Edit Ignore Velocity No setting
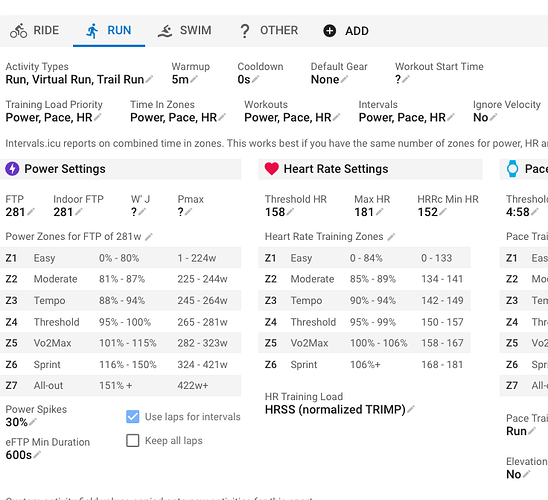Image resolution: width=548 pixels, height=500 pixels. click(485, 117)
